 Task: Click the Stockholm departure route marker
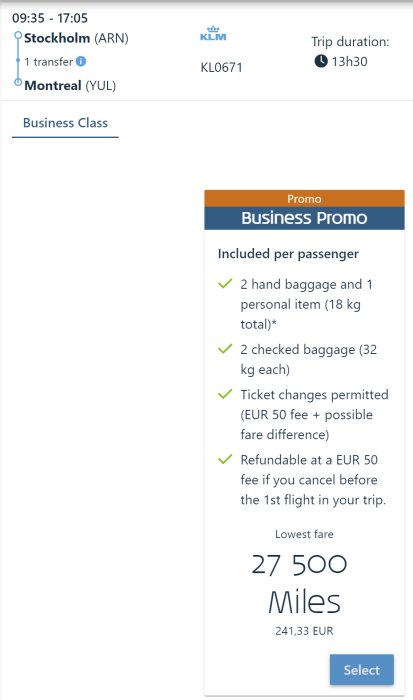tap(18, 35)
